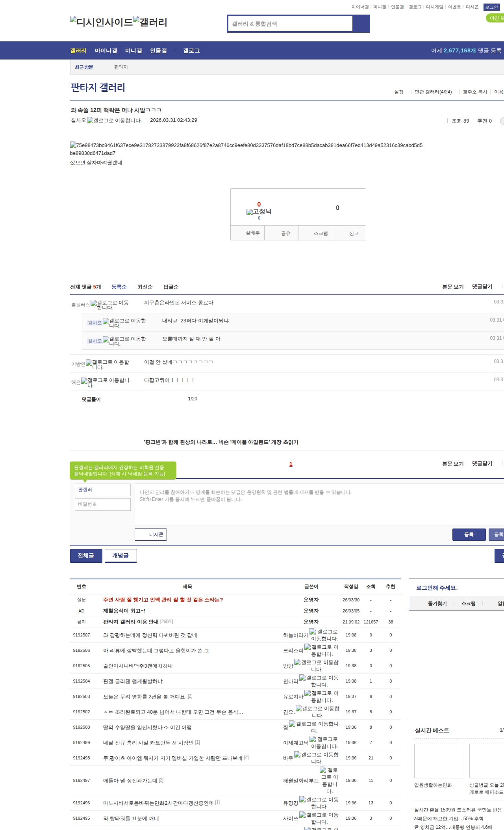Click the blue search button beside the search field
This screenshot has height=830, width=504.
pyautogui.click(x=361, y=24)
